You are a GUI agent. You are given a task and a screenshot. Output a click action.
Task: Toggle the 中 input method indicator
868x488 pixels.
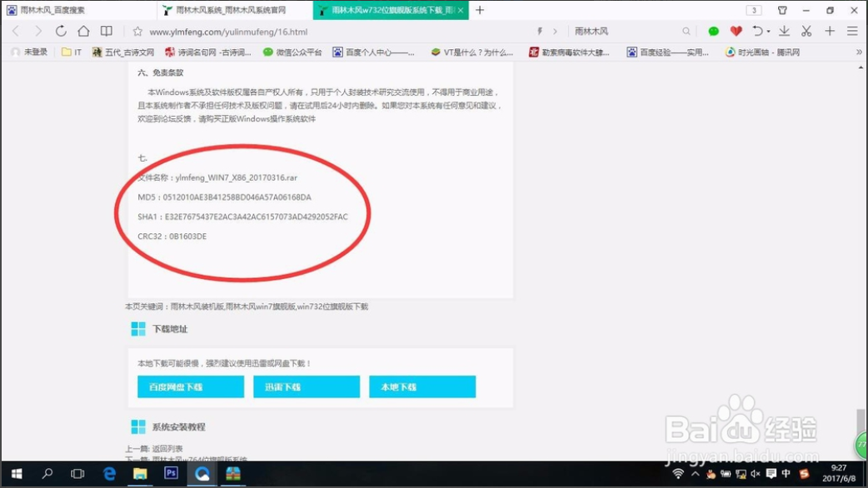[x=786, y=474]
